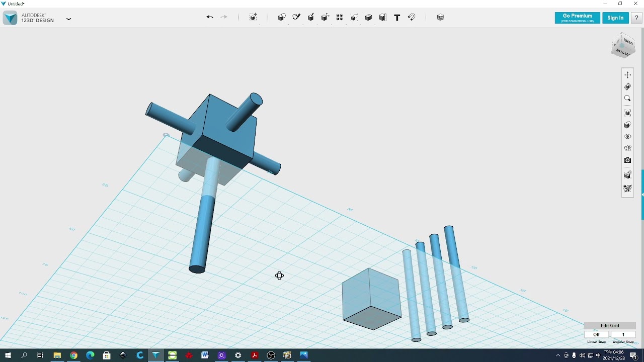Image resolution: width=644 pixels, height=362 pixels.
Task: Open the Pattern tool menu
Action: tap(340, 18)
